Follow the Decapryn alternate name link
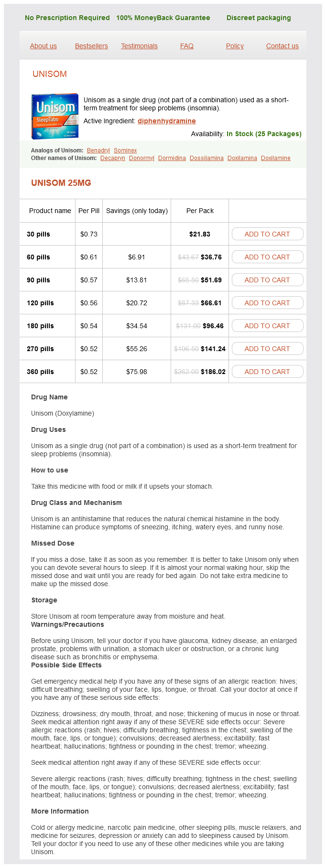Viewport: 326px width, 868px height. pyautogui.click(x=113, y=158)
